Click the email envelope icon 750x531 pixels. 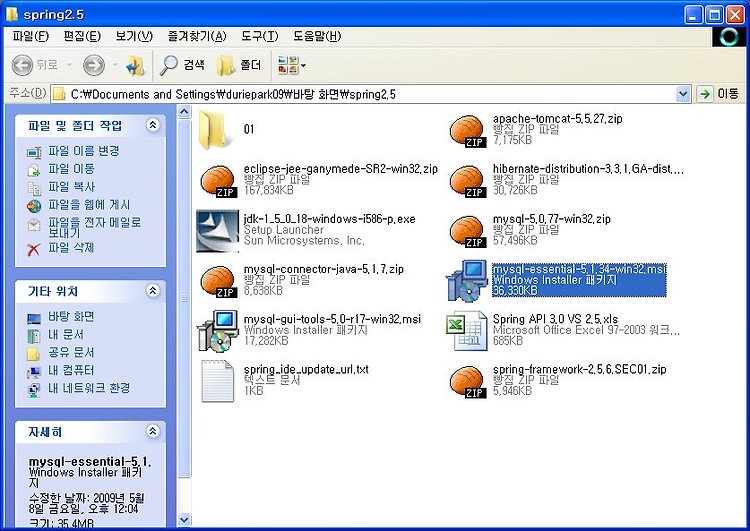tap(34, 225)
